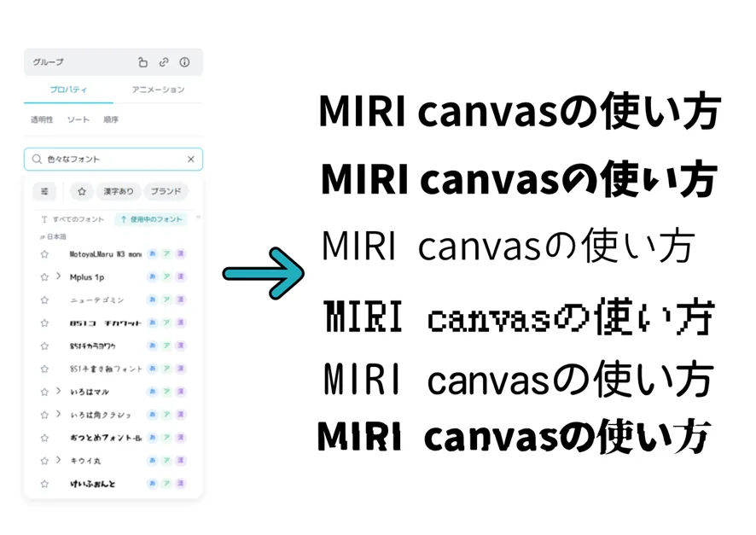The height and width of the screenshot is (535, 756).
Task: Click the グループ title label
Action: 49,62
